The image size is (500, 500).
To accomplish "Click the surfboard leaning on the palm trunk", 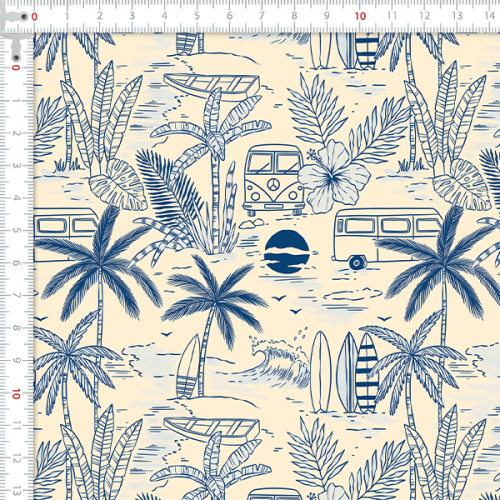I will 188,367.
